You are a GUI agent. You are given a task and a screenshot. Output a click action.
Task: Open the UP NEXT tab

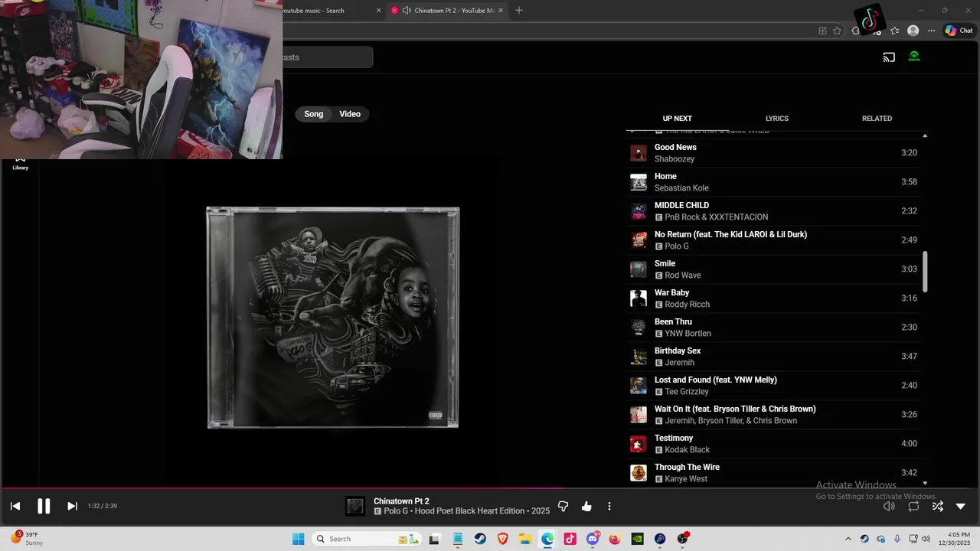[677, 119]
